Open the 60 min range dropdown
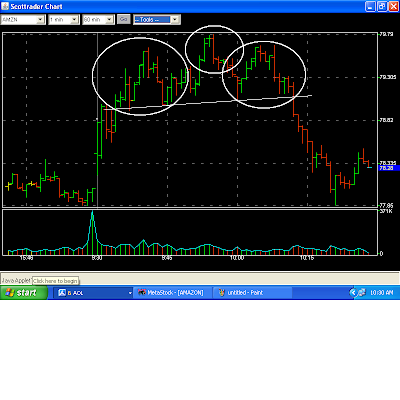 [109, 20]
